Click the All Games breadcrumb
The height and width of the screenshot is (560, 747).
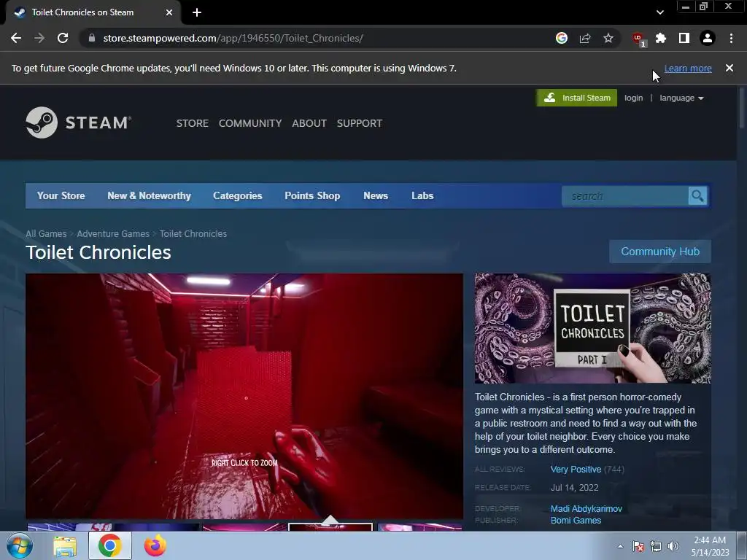(46, 234)
